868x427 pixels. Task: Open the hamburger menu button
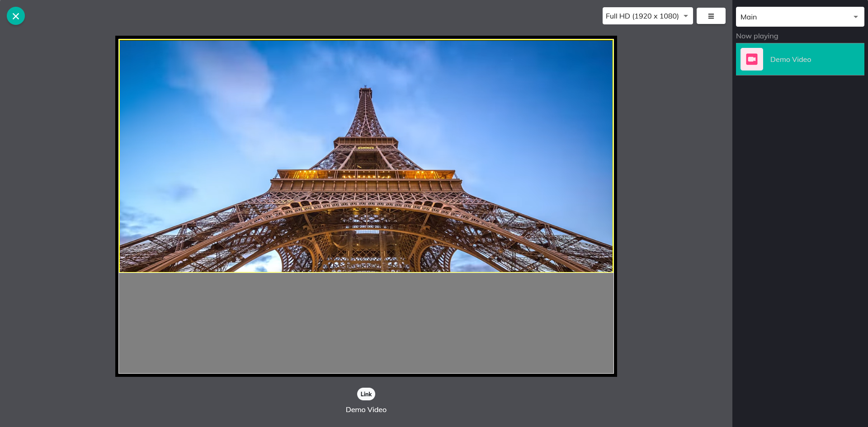tap(711, 16)
